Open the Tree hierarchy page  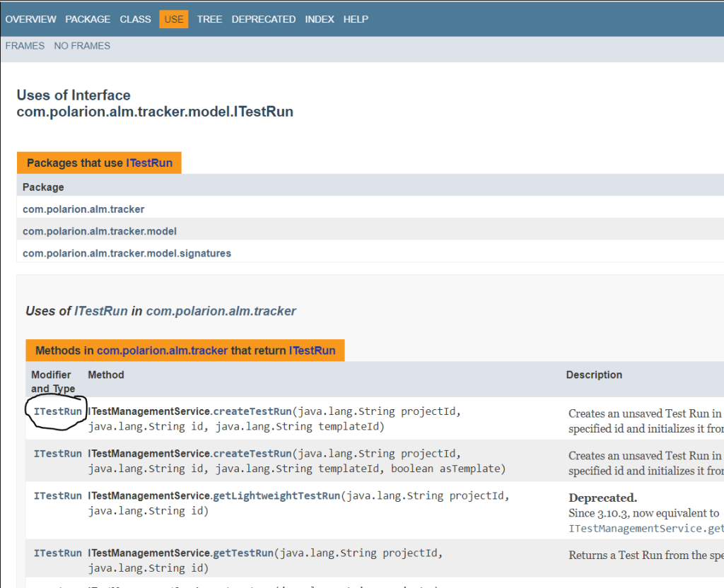tap(209, 19)
